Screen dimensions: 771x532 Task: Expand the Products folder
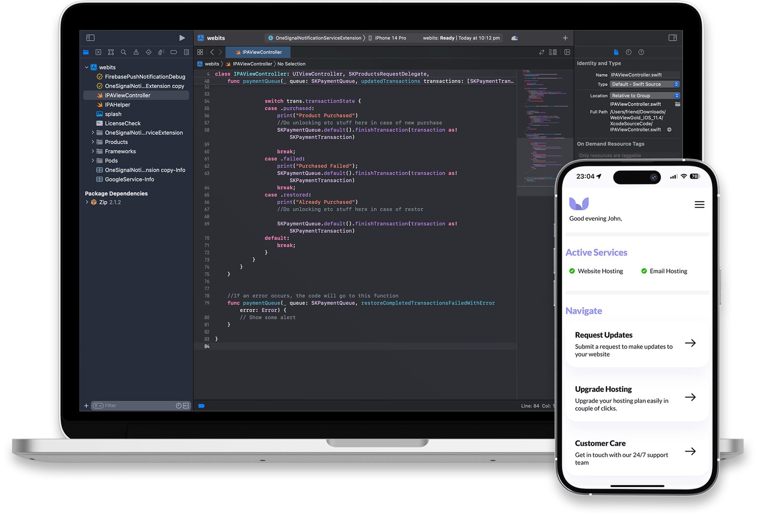pos(93,142)
